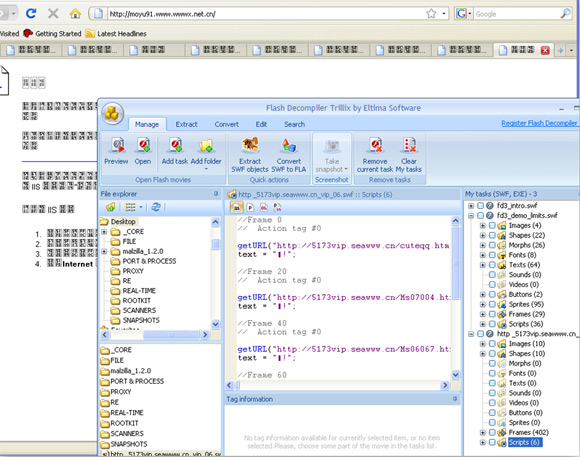This screenshot has width=580, height=457.
Task: Expand the Images (10) node
Action: 483,344
